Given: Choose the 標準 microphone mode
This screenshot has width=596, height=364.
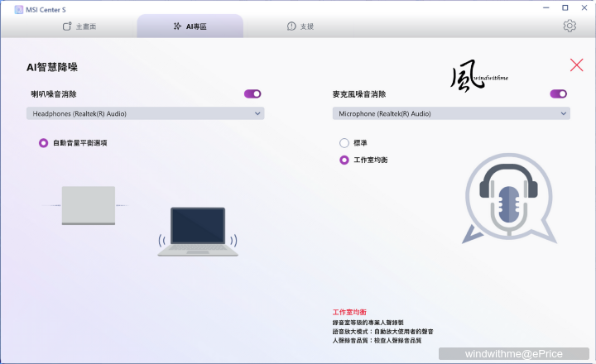Looking at the screenshot, I should click(x=344, y=143).
